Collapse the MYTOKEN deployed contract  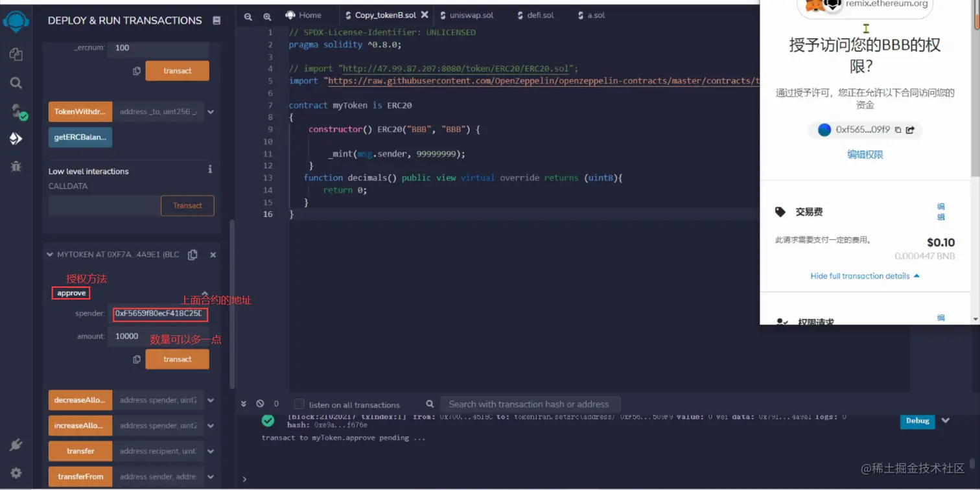pos(50,255)
